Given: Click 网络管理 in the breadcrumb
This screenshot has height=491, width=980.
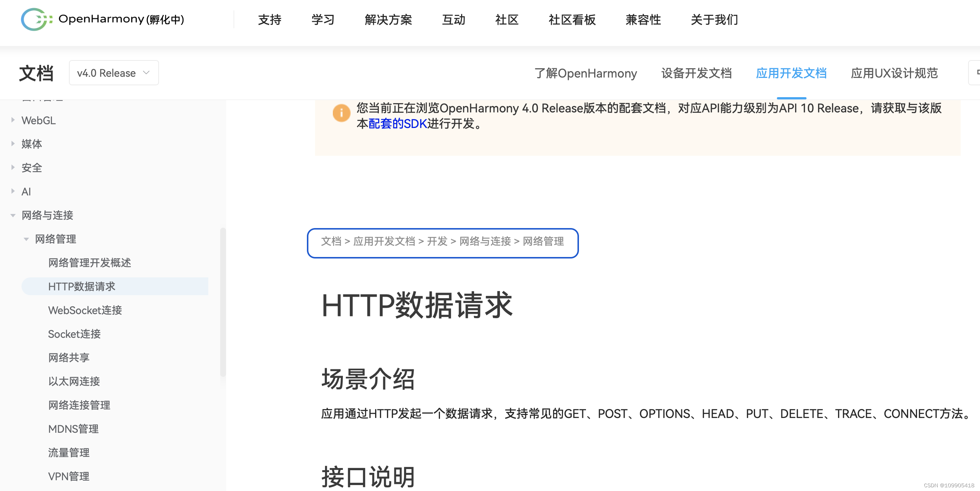Looking at the screenshot, I should (543, 241).
